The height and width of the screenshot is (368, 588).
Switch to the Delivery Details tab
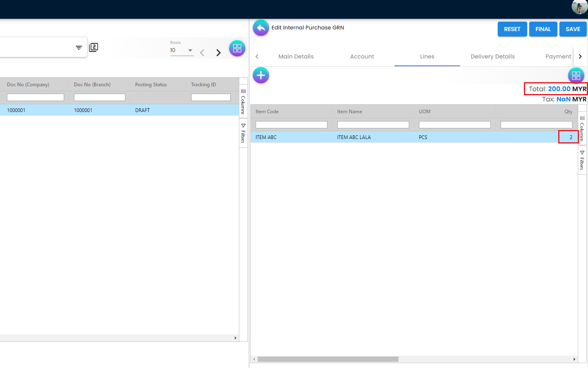pyautogui.click(x=492, y=56)
